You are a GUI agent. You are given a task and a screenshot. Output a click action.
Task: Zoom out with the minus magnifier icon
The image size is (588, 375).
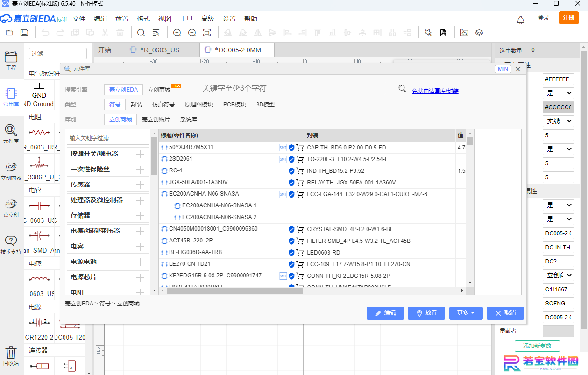(x=192, y=33)
